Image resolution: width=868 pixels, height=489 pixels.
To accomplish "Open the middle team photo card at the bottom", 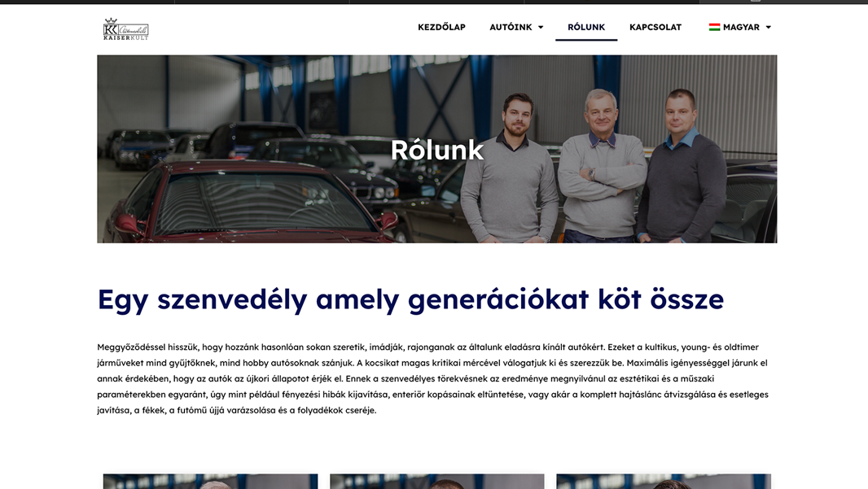I will (436, 481).
